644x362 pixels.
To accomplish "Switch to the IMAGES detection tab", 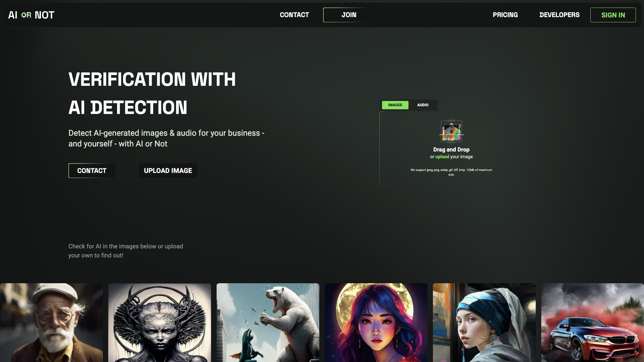I will (x=395, y=105).
